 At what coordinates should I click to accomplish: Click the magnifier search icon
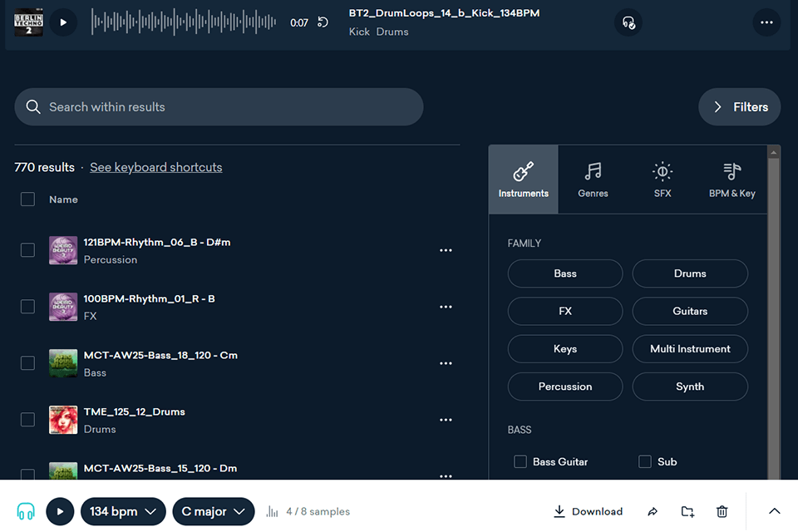click(33, 107)
